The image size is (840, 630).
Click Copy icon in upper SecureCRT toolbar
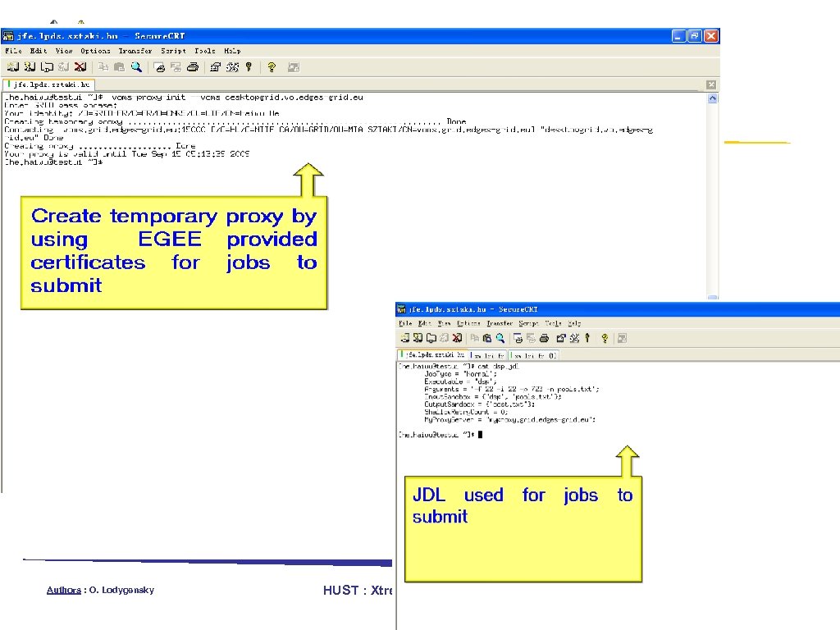[x=103, y=67]
